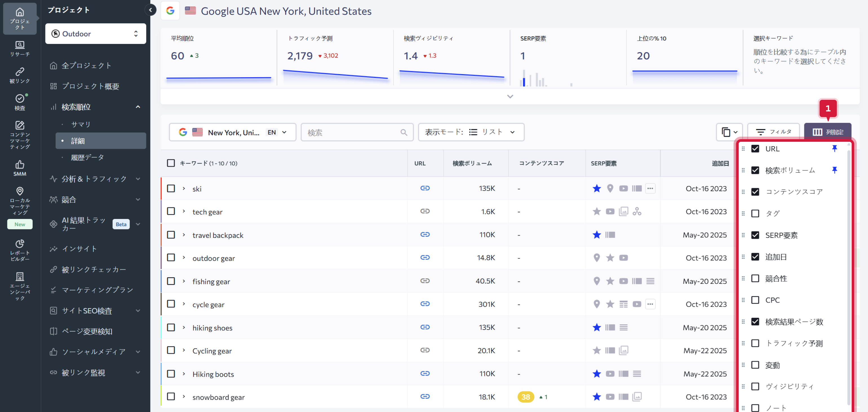Open the 被リンク sidebar icon

pyautogui.click(x=19, y=76)
